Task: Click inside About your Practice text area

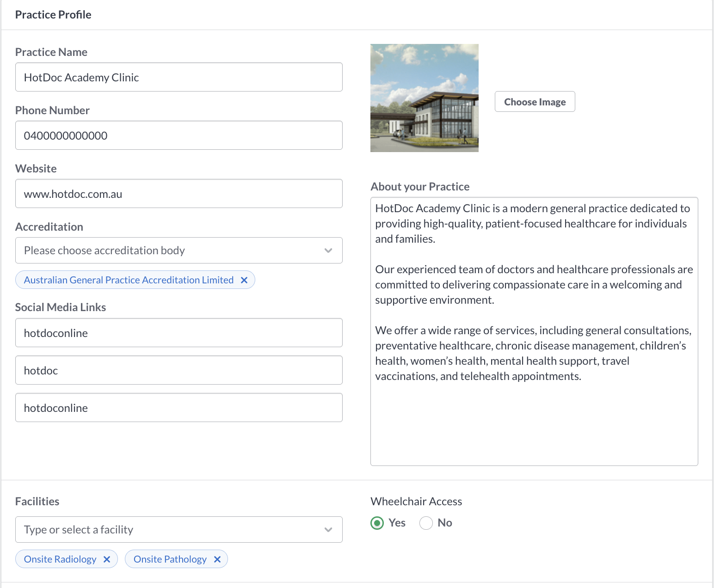Action: [x=534, y=331]
